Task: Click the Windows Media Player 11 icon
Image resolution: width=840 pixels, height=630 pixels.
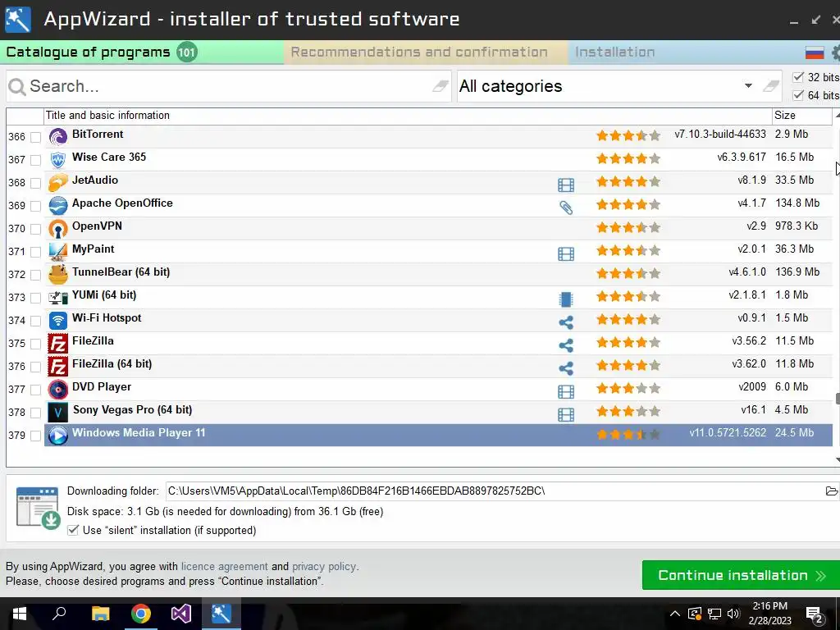Action: pos(58,436)
